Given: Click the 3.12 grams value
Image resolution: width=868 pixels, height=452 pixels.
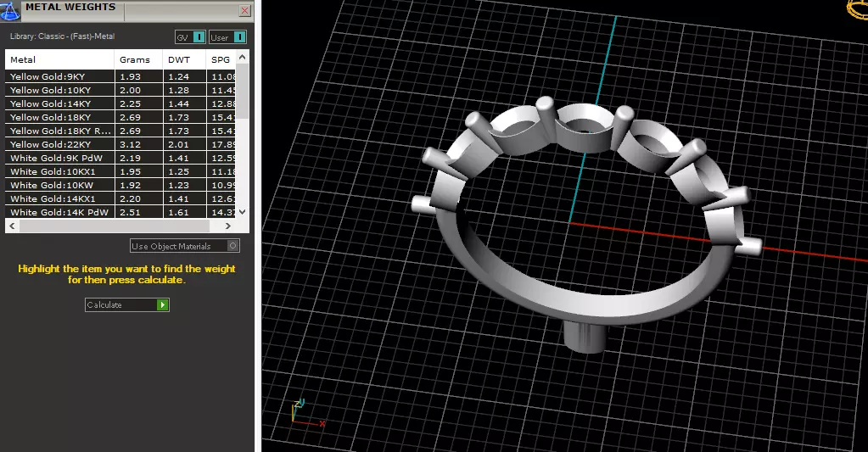Looking at the screenshot, I should (131, 144).
